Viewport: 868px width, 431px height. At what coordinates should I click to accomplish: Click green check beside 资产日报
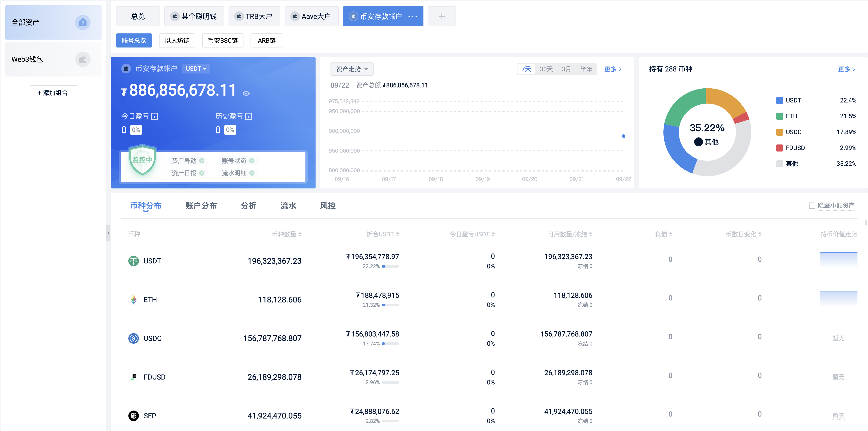[x=202, y=173]
